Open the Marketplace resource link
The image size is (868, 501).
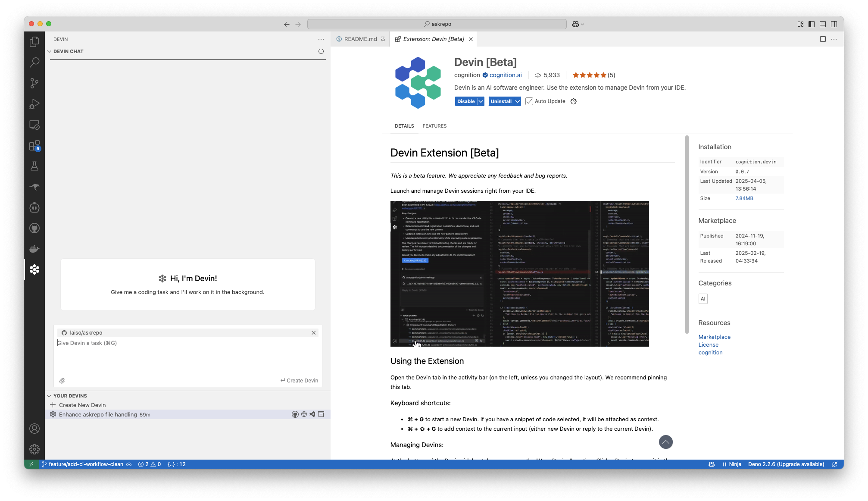tap(714, 337)
